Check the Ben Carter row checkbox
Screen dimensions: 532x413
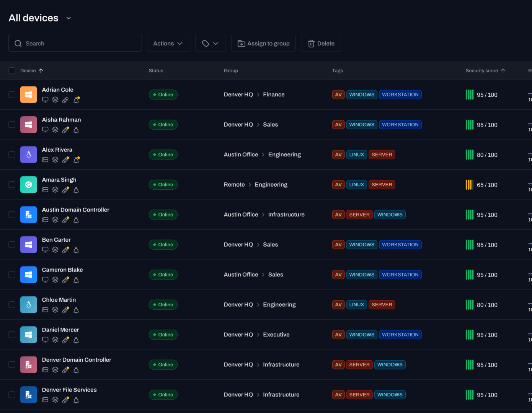(12, 245)
